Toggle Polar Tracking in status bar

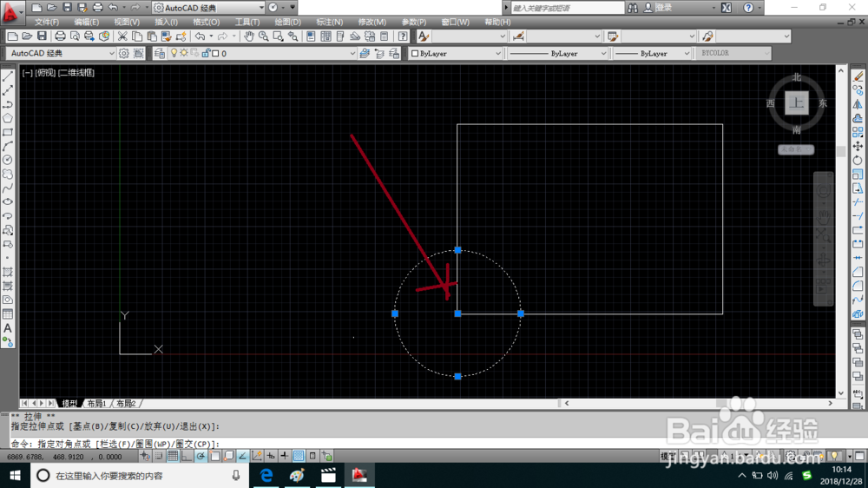tap(201, 456)
